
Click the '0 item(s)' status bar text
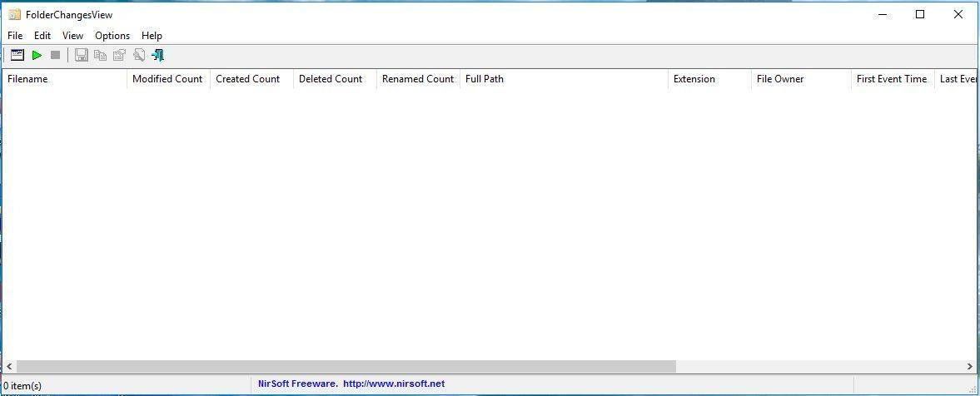tap(22, 386)
